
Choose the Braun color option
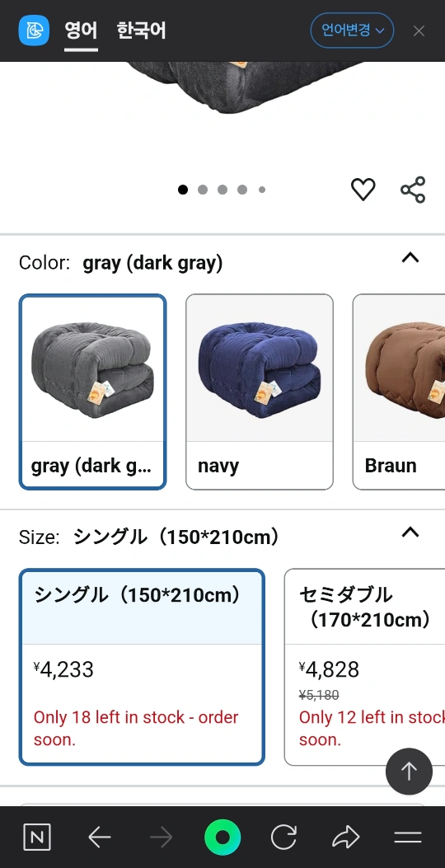coord(399,392)
